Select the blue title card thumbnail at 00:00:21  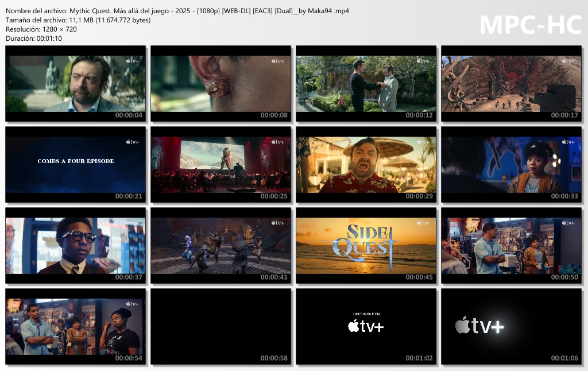tap(75, 165)
